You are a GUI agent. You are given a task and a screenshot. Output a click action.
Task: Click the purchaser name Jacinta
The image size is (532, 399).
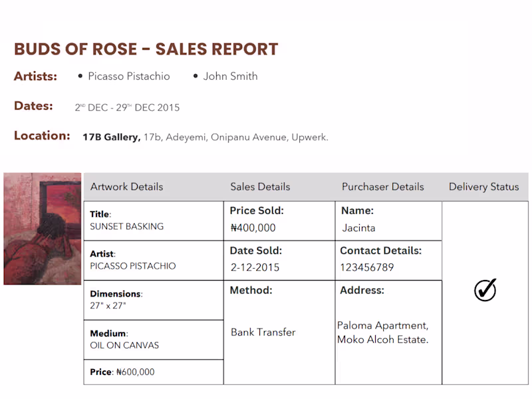point(358,228)
